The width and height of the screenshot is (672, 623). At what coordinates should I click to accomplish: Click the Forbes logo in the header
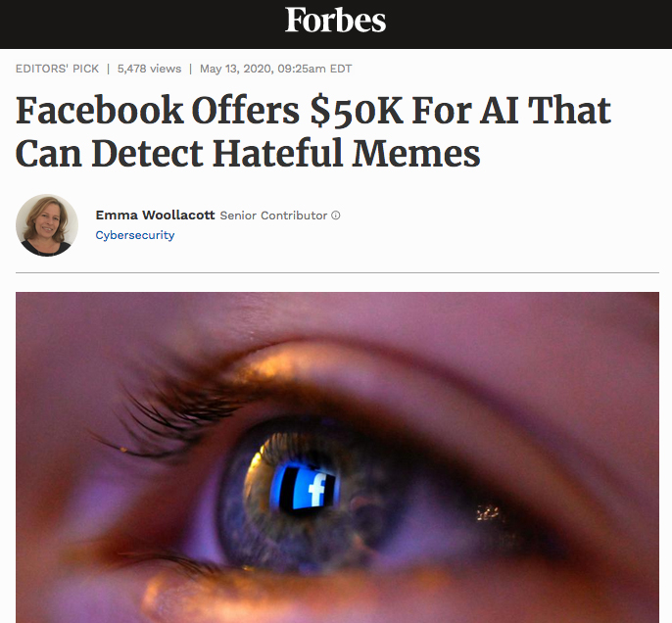(336, 21)
